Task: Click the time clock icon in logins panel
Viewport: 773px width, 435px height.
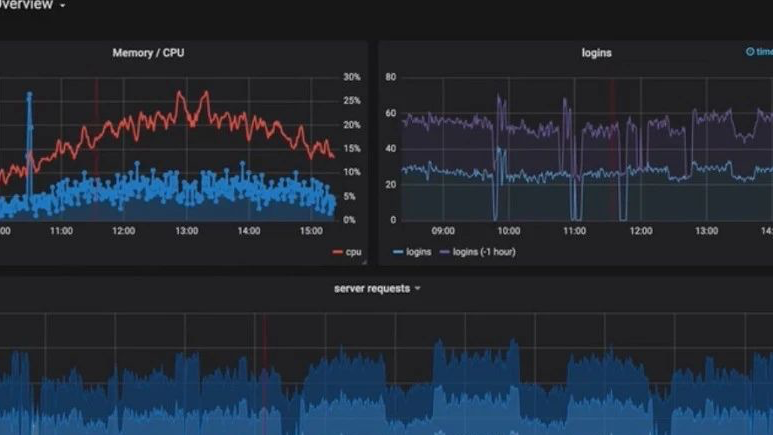Action: click(750, 51)
